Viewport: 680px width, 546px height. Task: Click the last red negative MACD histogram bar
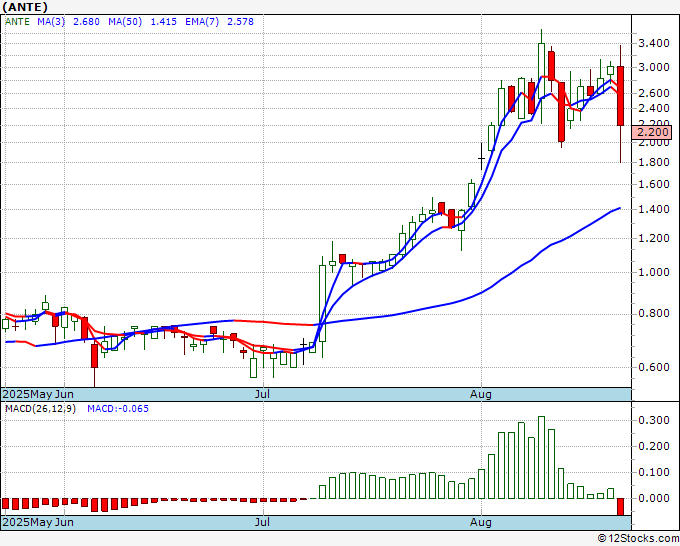click(620, 507)
